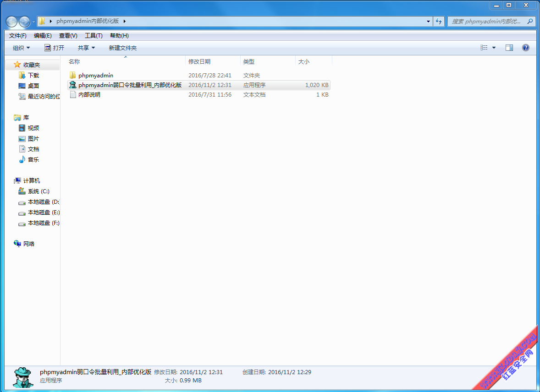
Task: Open the recent pages dropdown arrow
Action: (x=33, y=22)
